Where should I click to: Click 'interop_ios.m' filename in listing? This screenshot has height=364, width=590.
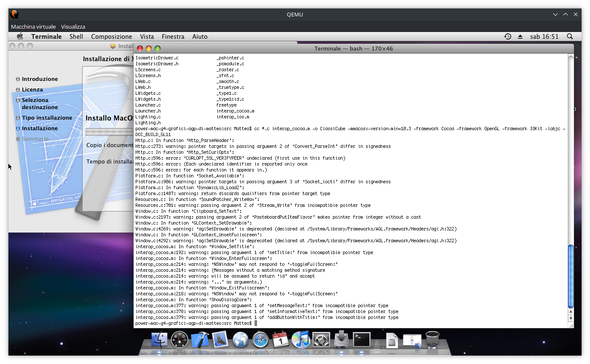coord(233,117)
